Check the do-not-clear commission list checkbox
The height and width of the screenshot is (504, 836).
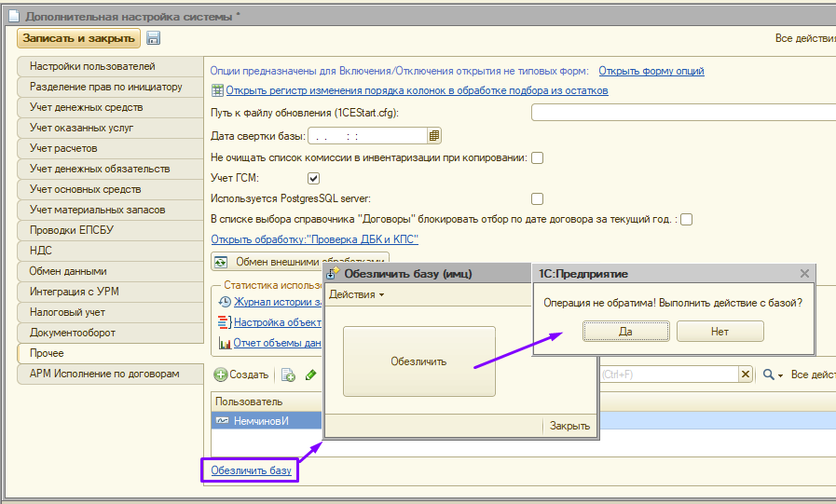click(538, 157)
